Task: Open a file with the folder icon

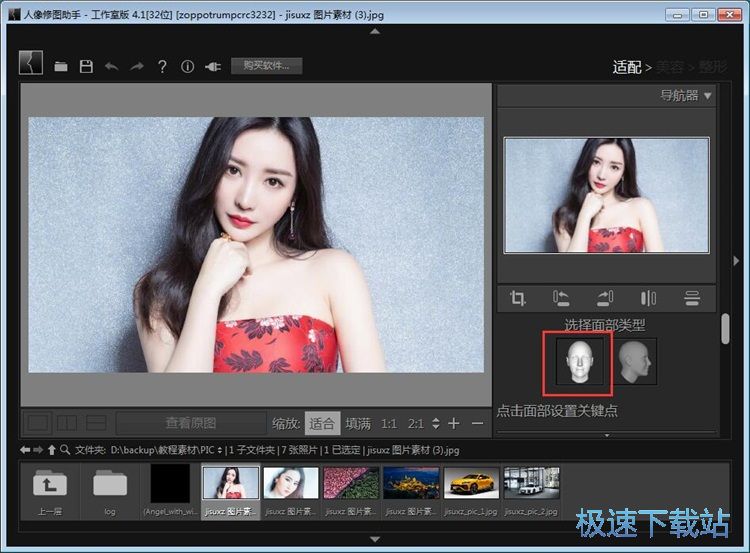Action: pos(61,66)
